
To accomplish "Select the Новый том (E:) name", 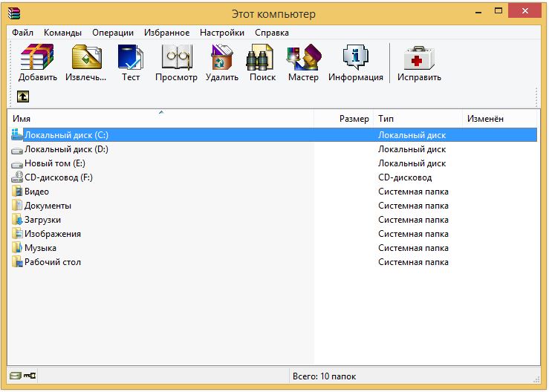I will pyautogui.click(x=55, y=163).
